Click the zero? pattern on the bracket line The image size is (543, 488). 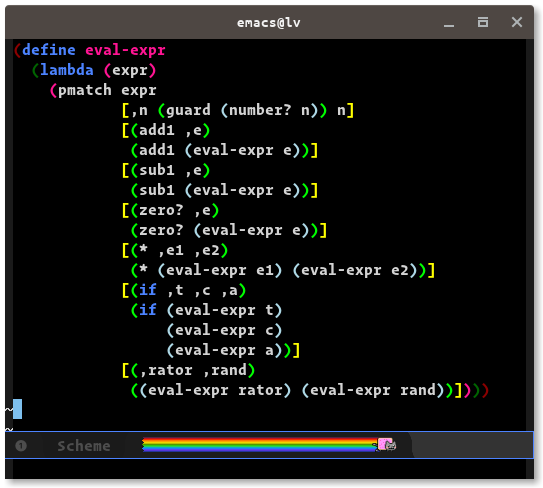coord(161,210)
